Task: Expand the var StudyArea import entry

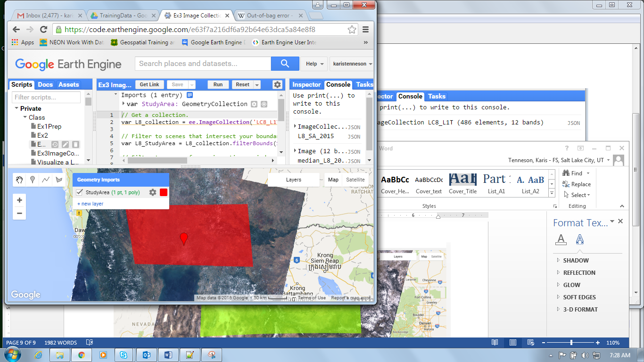Action: 124,104
